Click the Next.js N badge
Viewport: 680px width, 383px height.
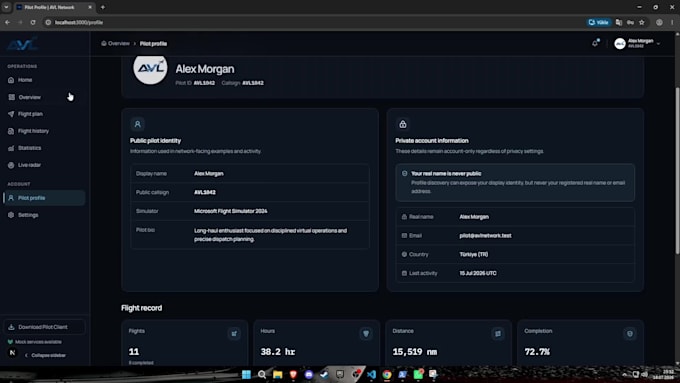12,353
